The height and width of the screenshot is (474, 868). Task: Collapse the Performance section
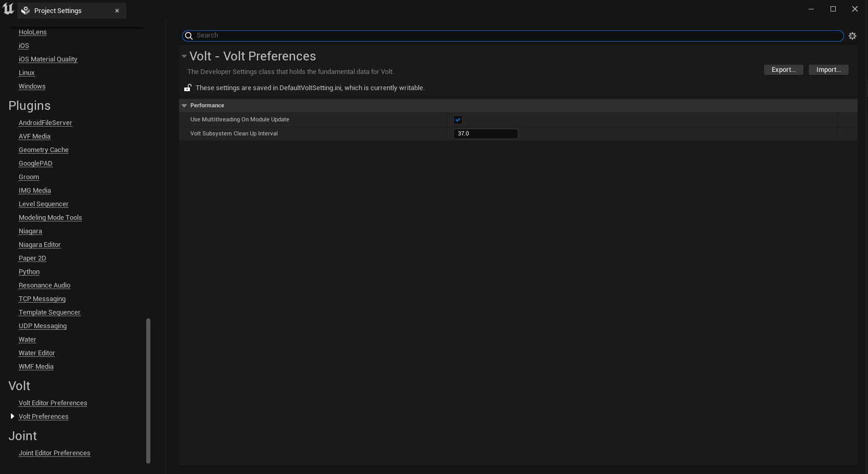pos(184,106)
